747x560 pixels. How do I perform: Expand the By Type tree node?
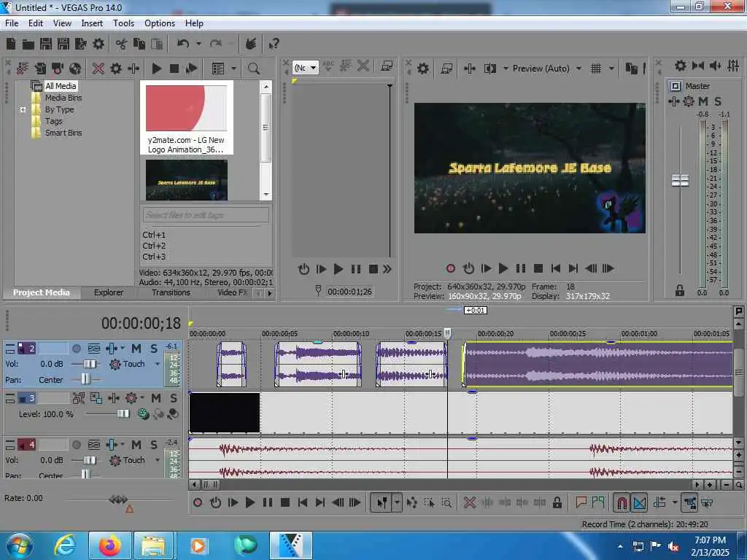coord(23,109)
